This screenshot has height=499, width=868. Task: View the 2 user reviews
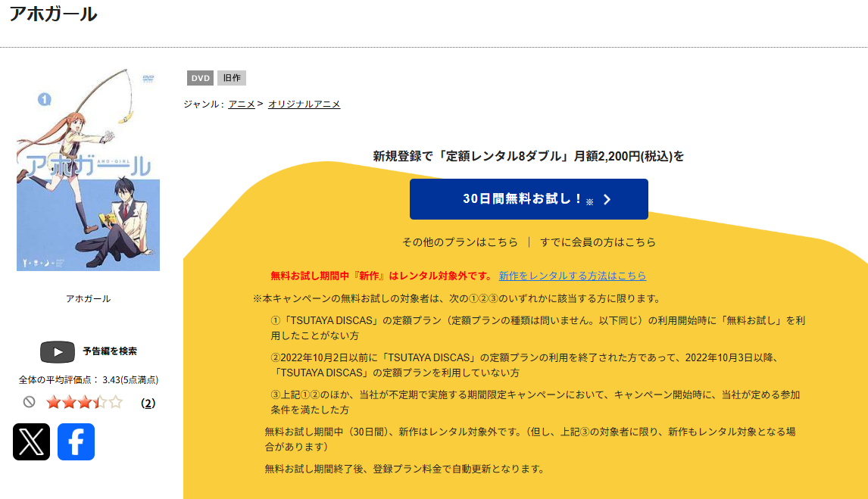click(148, 404)
